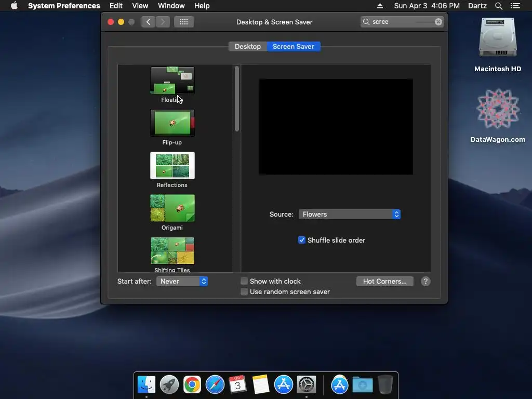532x399 pixels.
Task: Open Applications folder stack in Dock
Action: click(340, 384)
